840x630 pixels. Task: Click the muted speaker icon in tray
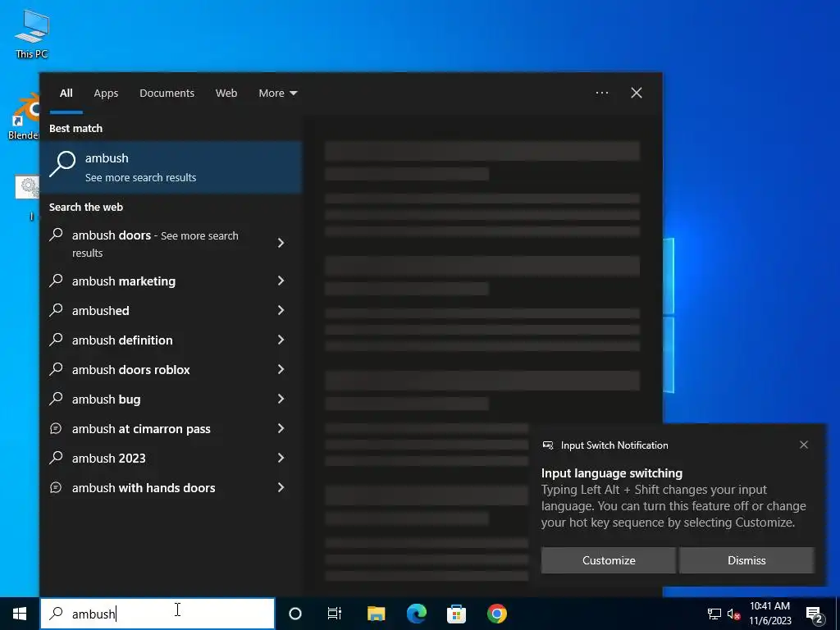(x=733, y=614)
